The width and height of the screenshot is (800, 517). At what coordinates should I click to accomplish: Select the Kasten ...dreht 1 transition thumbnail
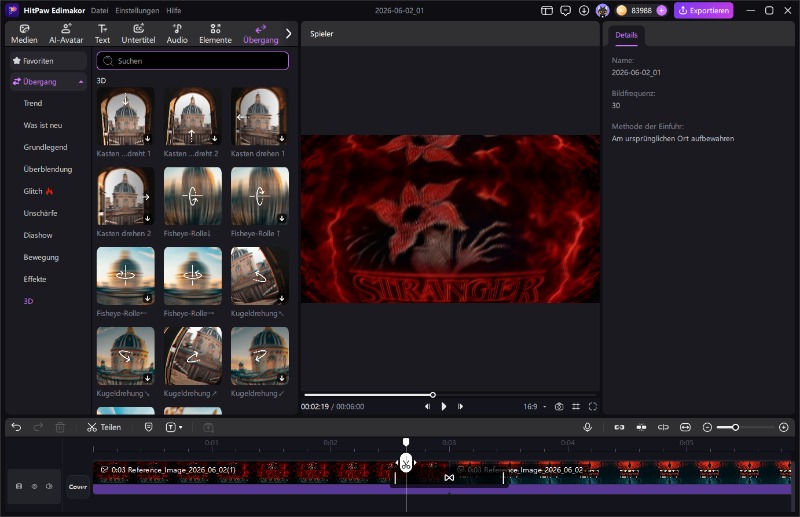126,116
